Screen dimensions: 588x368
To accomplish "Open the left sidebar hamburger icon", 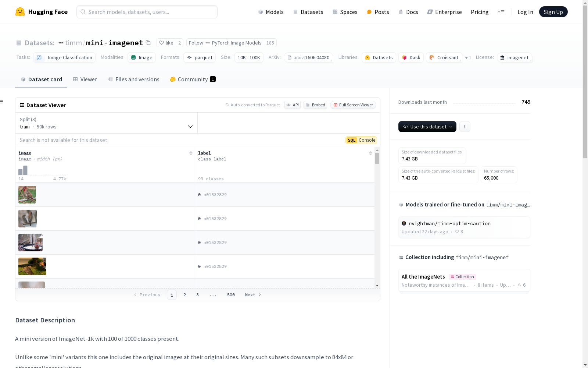I will click(2, 102).
